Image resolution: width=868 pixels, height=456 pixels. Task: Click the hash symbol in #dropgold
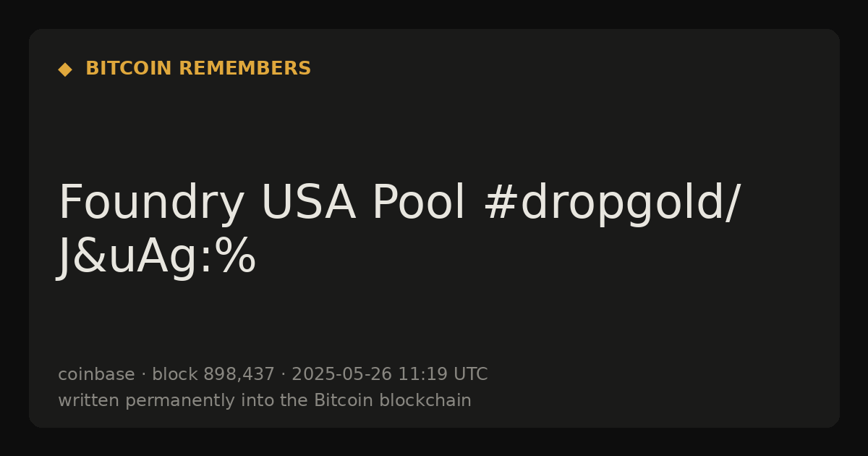[x=499, y=203]
